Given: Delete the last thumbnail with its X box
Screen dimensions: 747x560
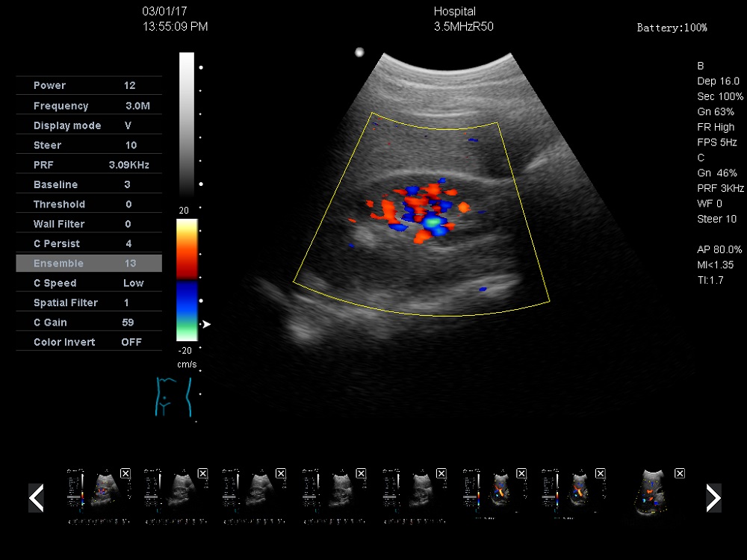Looking at the screenshot, I should [x=680, y=473].
